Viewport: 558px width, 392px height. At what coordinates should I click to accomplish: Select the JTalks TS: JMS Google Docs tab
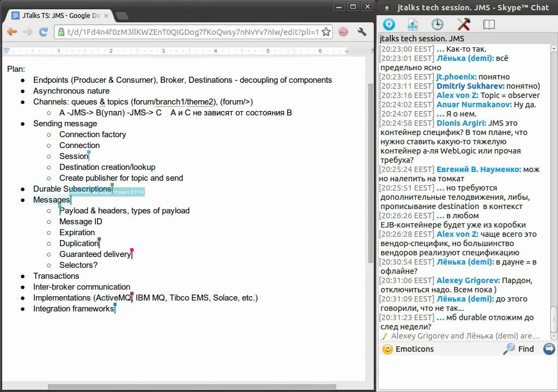click(60, 15)
